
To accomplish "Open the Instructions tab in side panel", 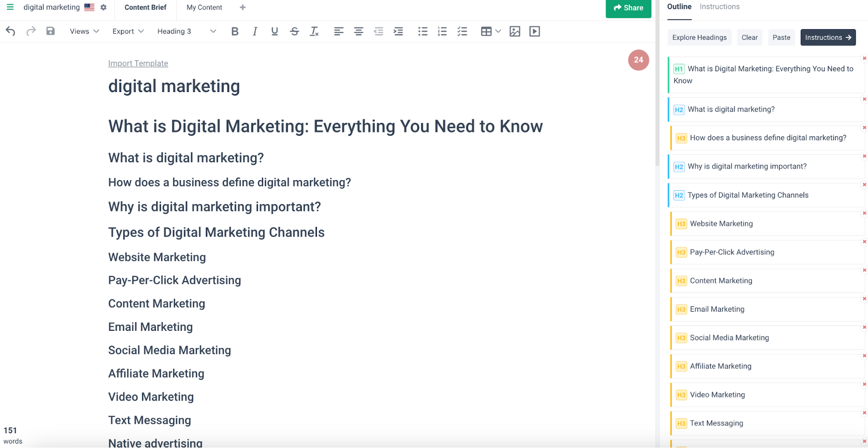I will [x=719, y=7].
